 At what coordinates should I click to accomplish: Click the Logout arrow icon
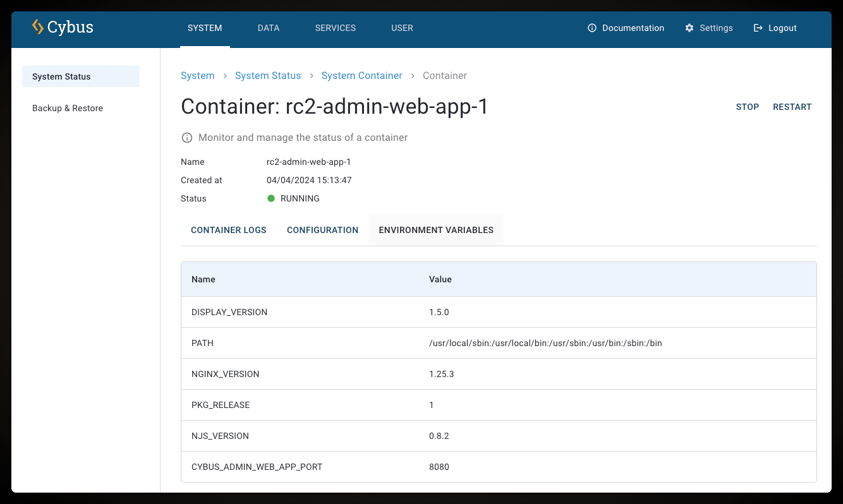coord(758,28)
